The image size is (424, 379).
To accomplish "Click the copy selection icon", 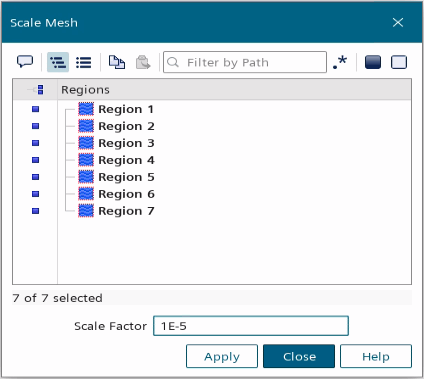I will (x=117, y=62).
